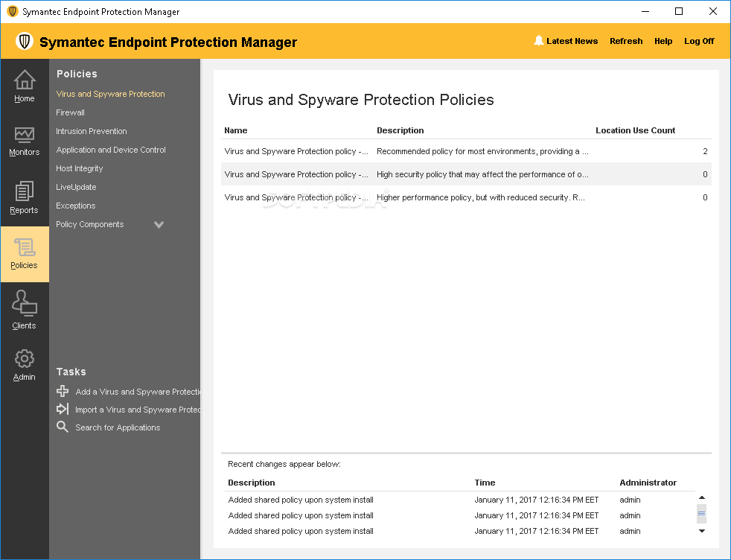Open the Reports section icon
731x560 pixels.
[25, 192]
